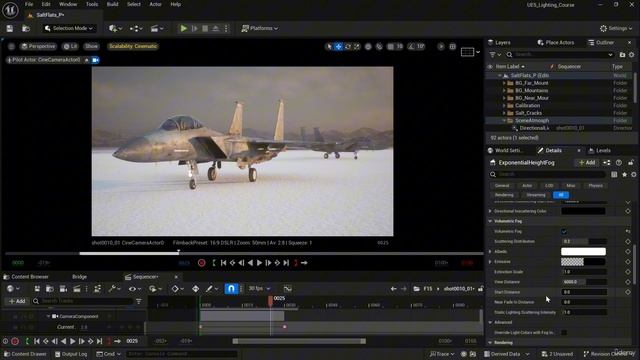Switch to the Place Actors tab
This screenshot has width=640, height=360.
556,42
